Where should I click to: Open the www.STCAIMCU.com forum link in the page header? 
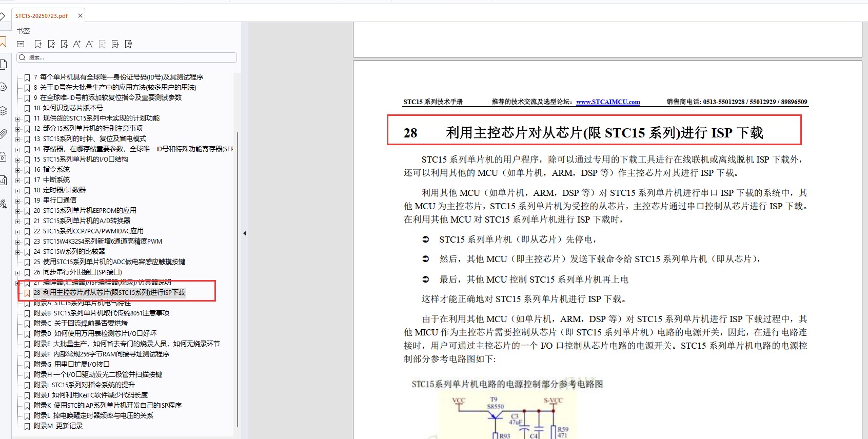(608, 102)
